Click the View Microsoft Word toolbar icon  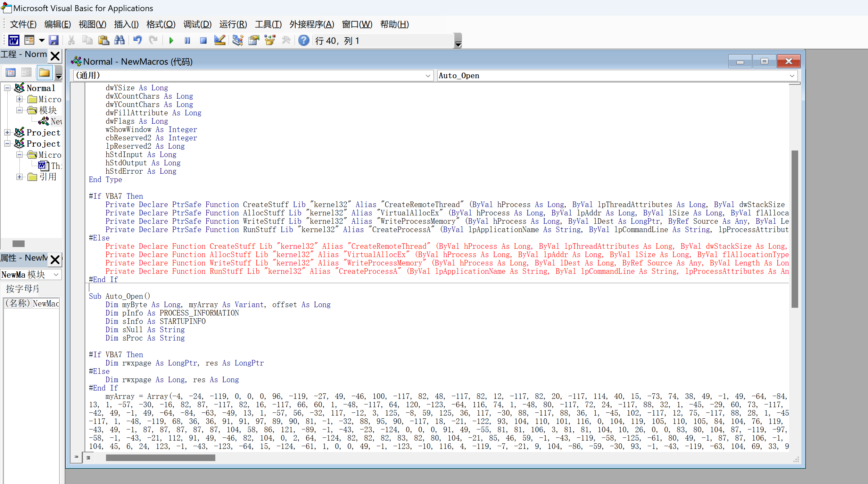[x=14, y=40]
